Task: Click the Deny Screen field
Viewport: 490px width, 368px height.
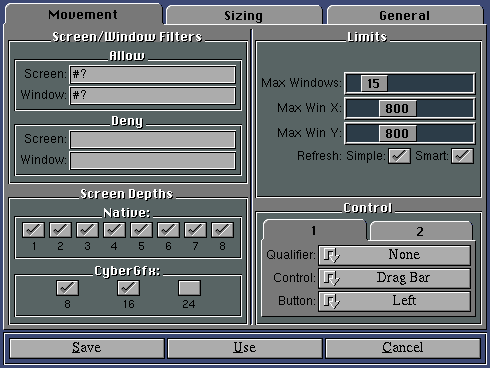Action: [153, 139]
